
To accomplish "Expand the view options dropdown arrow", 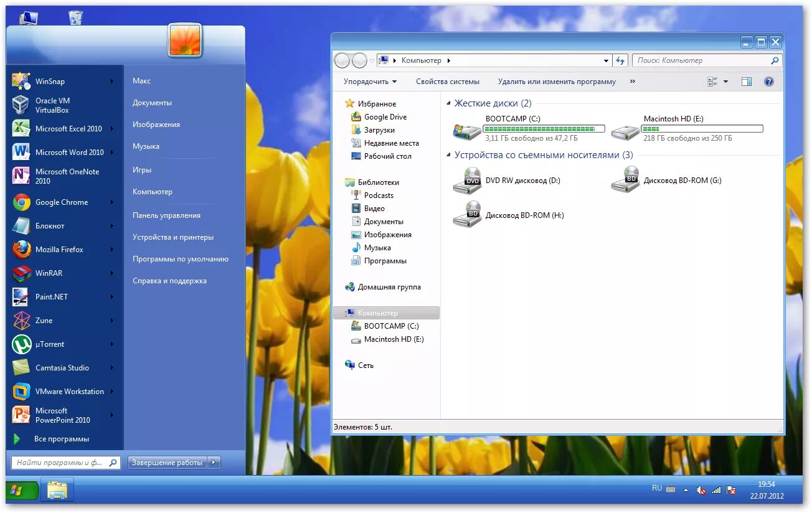I will click(725, 82).
